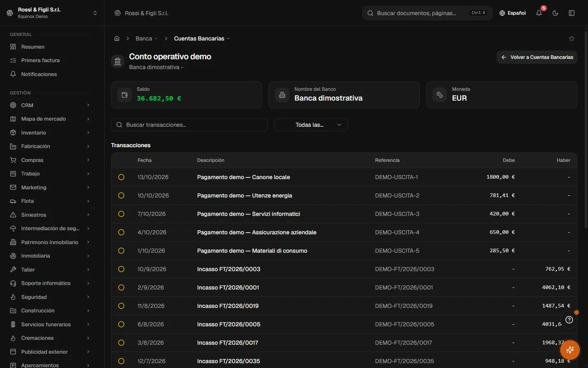Click the Flota car icon in sidebar
The image size is (588, 368).
tap(13, 201)
